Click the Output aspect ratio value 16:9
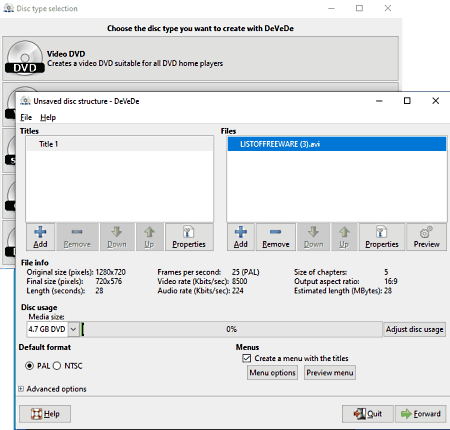Image resolution: width=450 pixels, height=430 pixels. pyautogui.click(x=391, y=281)
